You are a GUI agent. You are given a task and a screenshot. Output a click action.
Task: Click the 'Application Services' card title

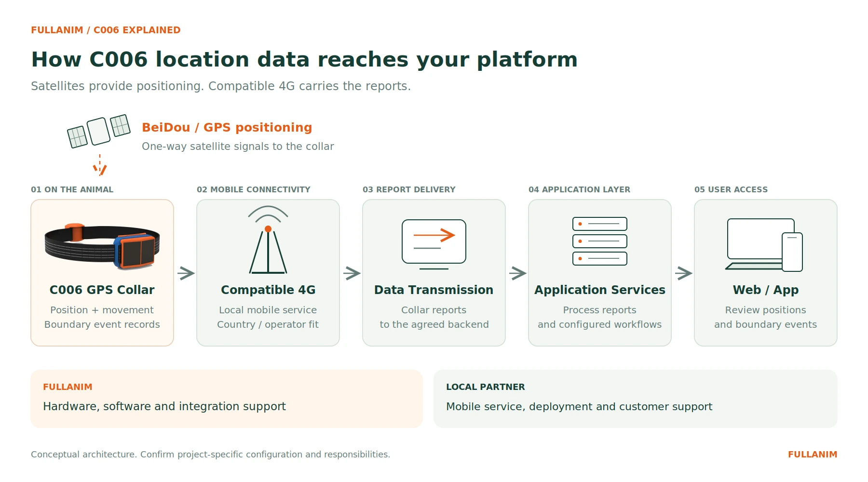[x=600, y=290]
